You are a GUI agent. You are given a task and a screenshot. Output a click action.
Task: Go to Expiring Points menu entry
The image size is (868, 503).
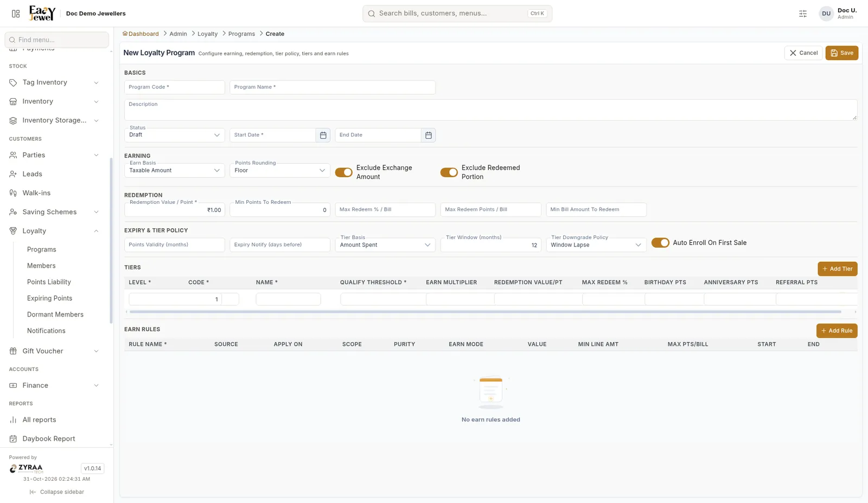[49, 298]
